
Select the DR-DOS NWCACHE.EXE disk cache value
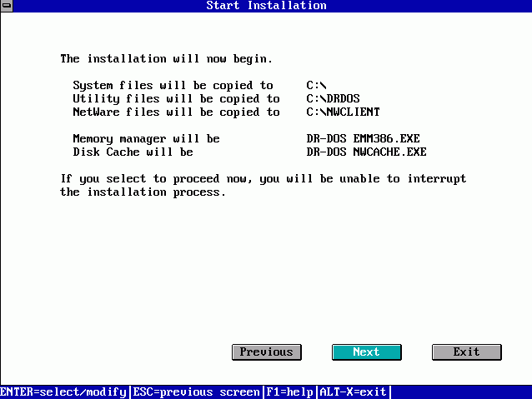(366, 152)
